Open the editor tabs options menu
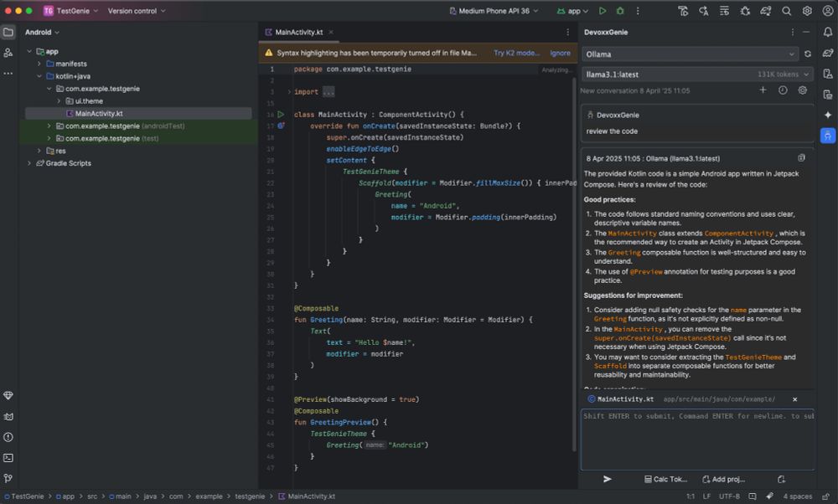The width and height of the screenshot is (838, 504). point(567,32)
